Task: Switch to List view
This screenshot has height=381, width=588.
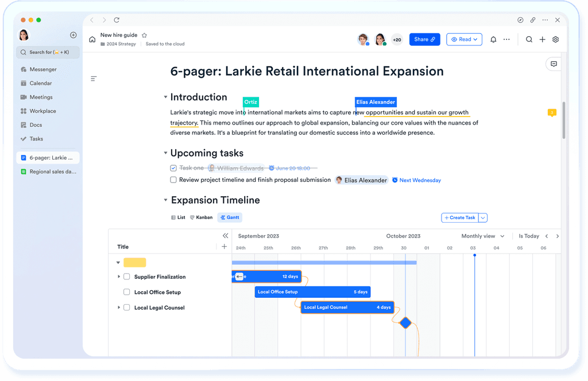Action: [180, 217]
